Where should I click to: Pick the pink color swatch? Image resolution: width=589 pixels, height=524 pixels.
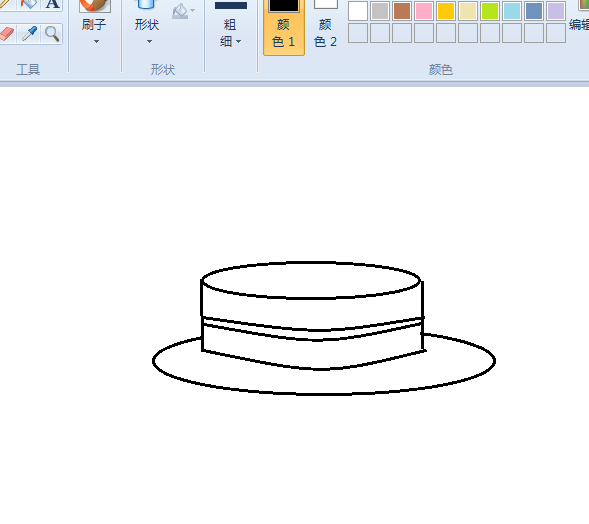coord(424,11)
